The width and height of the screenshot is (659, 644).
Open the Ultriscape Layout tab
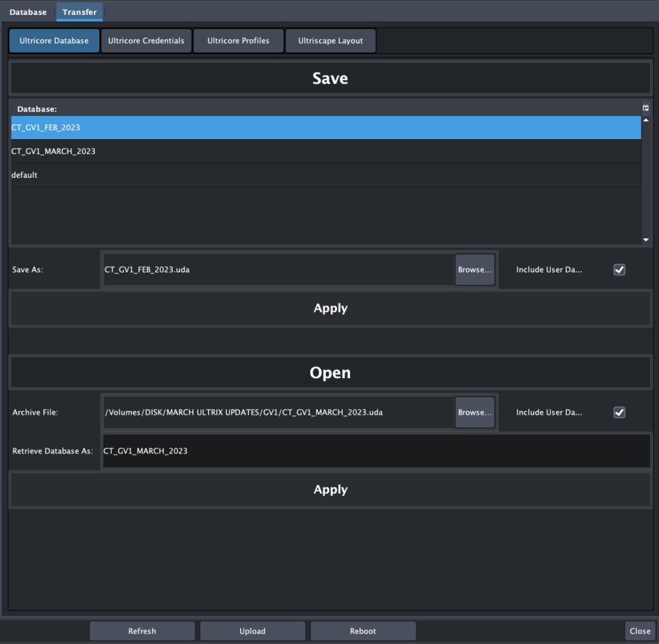tap(330, 40)
